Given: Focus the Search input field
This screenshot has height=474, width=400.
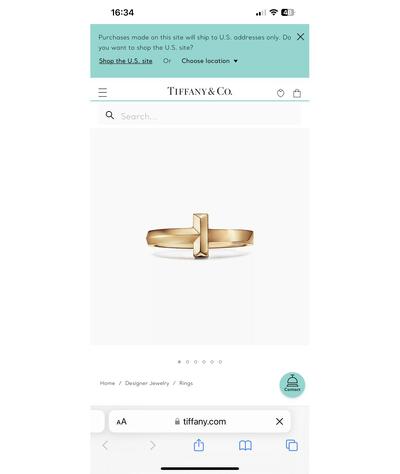Looking at the screenshot, I should (200, 116).
